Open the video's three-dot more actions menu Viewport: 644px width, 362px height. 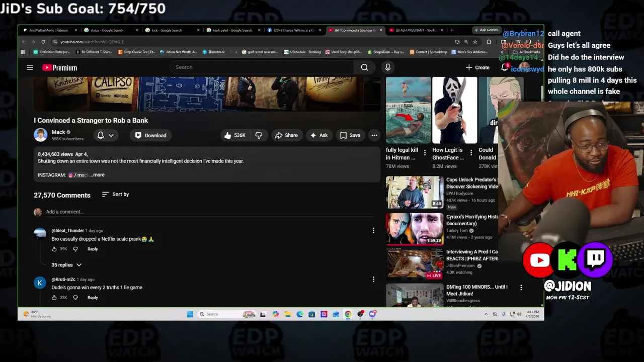[x=374, y=135]
